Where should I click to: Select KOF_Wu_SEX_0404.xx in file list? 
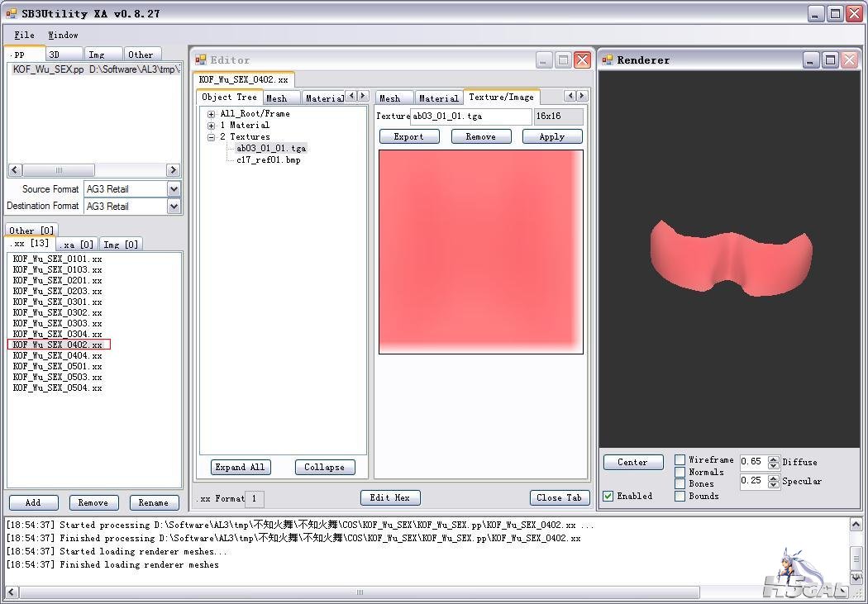tap(57, 355)
